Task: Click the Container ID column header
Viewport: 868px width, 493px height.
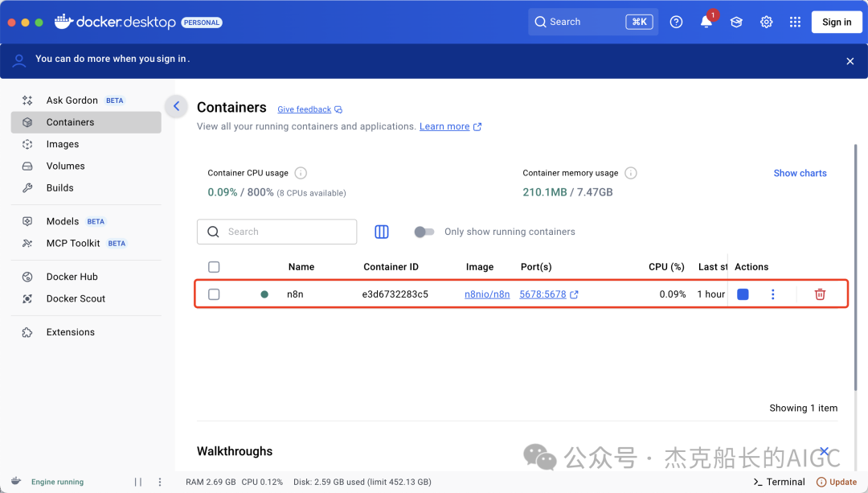Action: coord(391,266)
